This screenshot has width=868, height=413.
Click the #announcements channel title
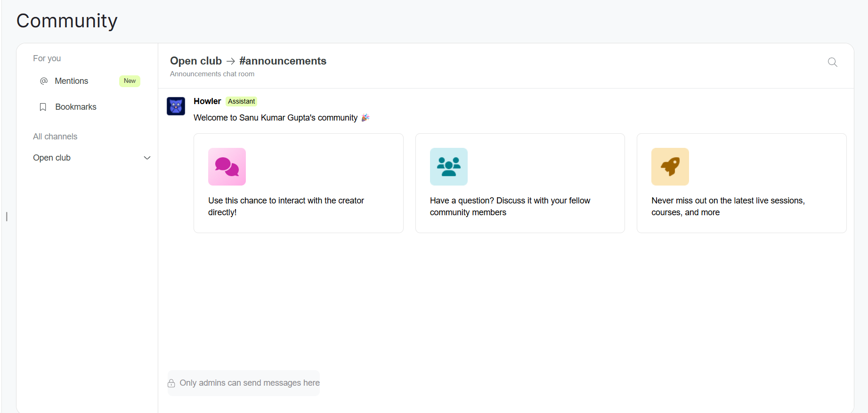283,61
